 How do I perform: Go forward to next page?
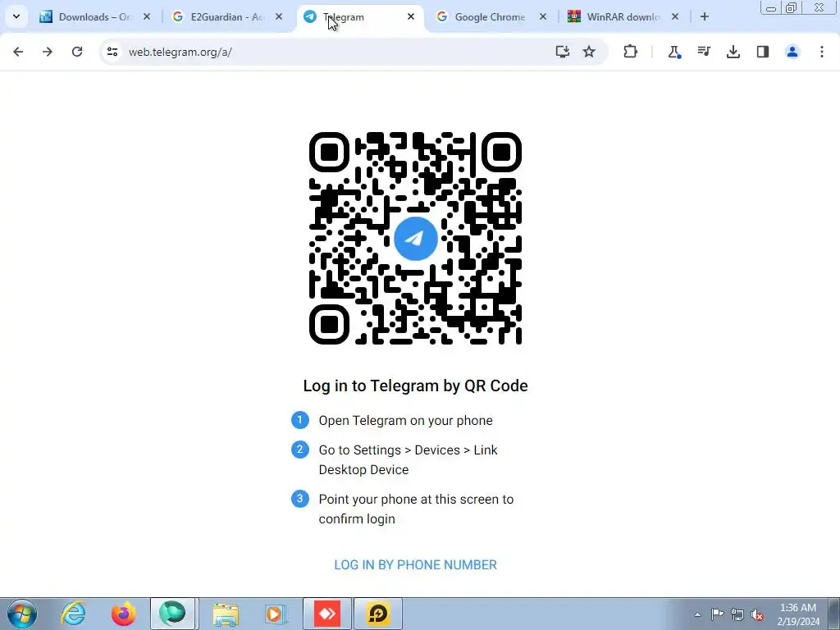coord(48,52)
